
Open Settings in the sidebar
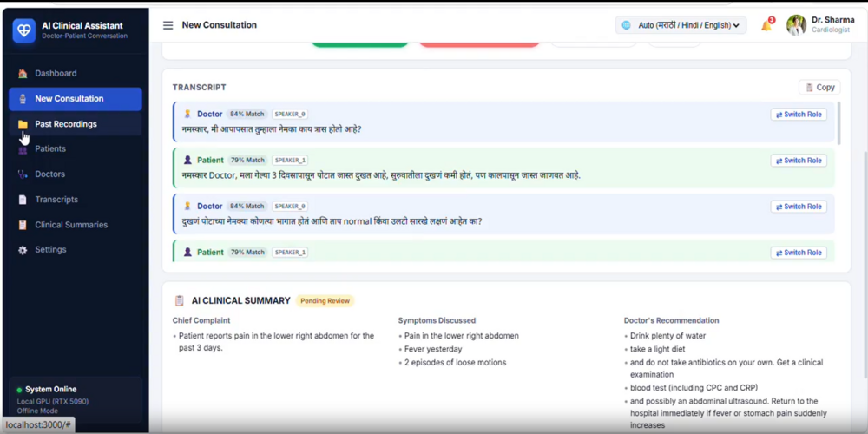pyautogui.click(x=76, y=250)
